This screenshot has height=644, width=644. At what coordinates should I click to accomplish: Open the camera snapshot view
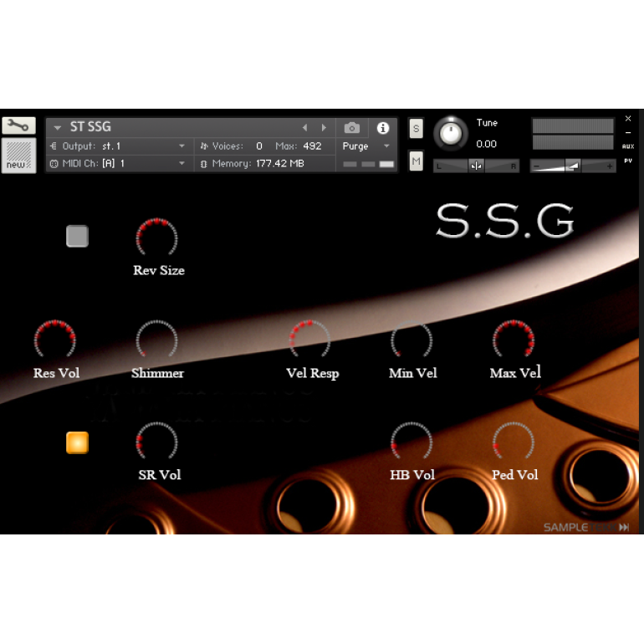pyautogui.click(x=352, y=128)
